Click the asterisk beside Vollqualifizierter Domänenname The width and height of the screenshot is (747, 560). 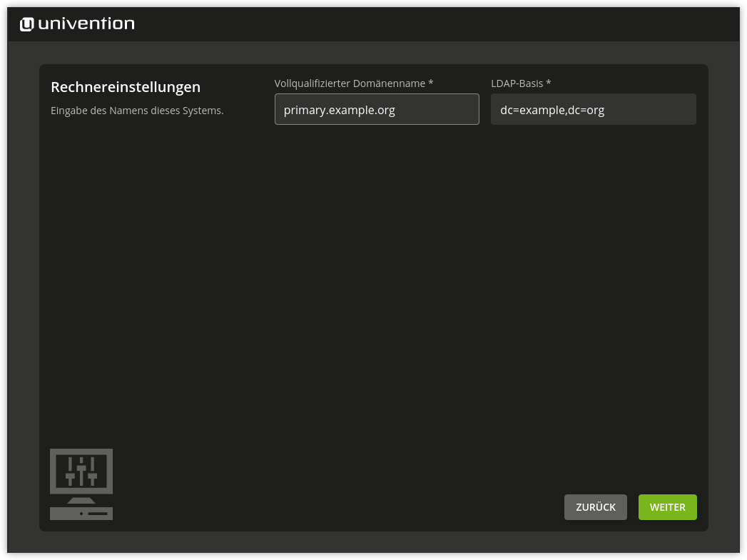tap(430, 83)
